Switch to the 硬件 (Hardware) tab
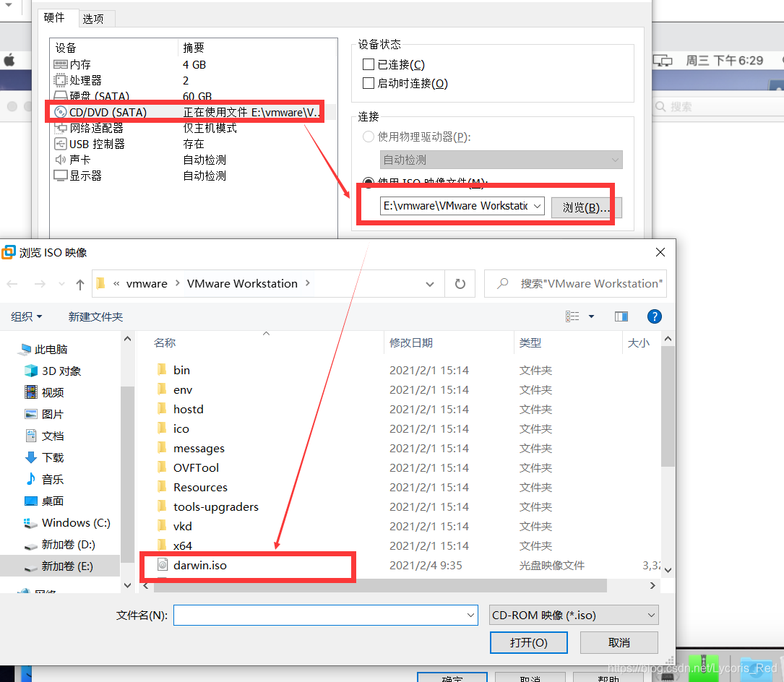 tap(54, 18)
